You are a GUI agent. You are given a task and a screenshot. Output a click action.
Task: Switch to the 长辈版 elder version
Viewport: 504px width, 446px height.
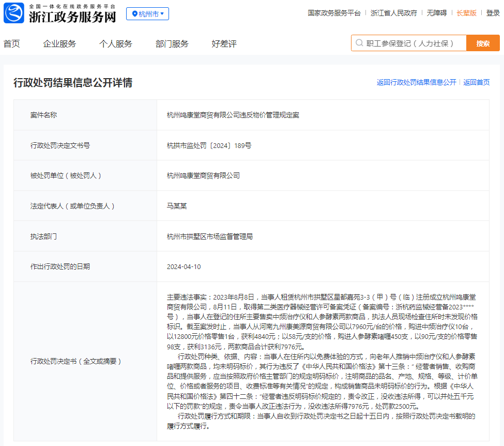pyautogui.click(x=466, y=13)
